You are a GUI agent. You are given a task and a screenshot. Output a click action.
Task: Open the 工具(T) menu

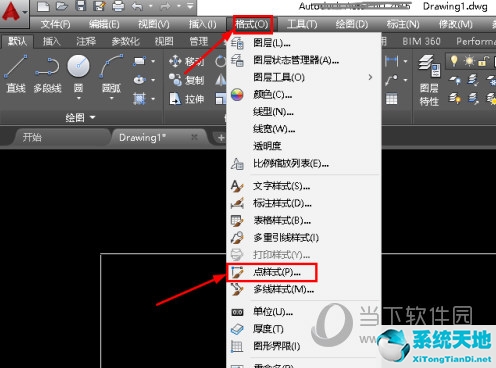pos(302,24)
